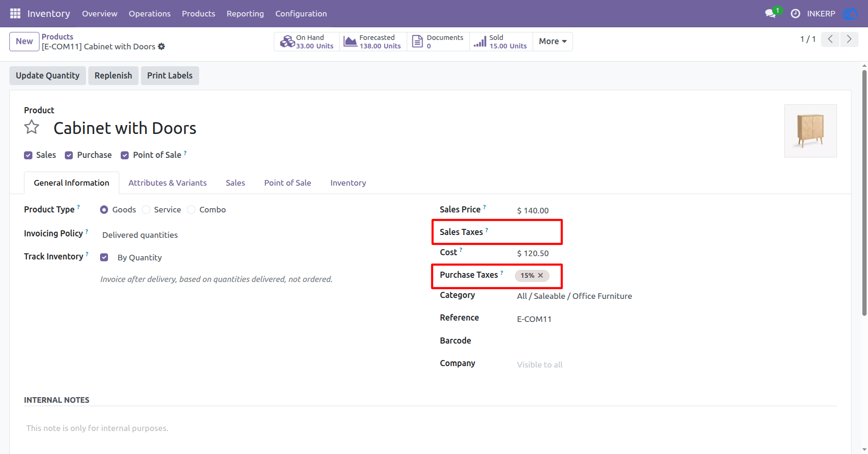The height and width of the screenshot is (454, 868).
Task: Toggle Track Inventory checkbox
Action: pos(104,257)
